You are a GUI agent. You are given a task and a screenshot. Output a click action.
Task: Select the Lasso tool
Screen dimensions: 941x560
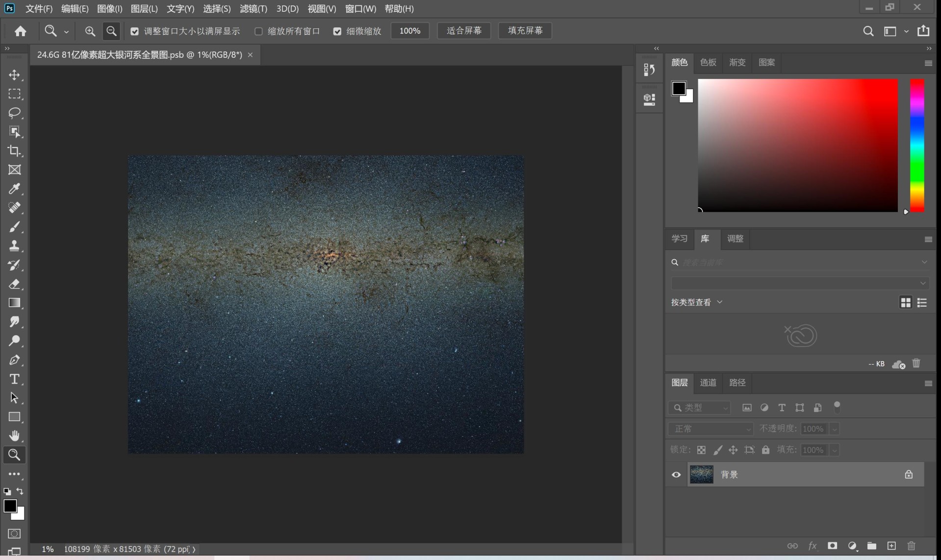coord(14,113)
